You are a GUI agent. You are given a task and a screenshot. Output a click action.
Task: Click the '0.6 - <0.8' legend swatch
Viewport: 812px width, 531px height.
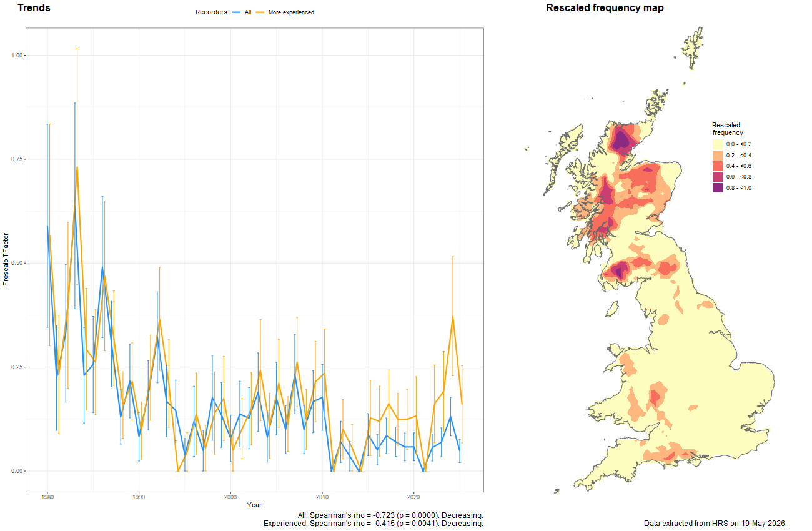click(718, 177)
